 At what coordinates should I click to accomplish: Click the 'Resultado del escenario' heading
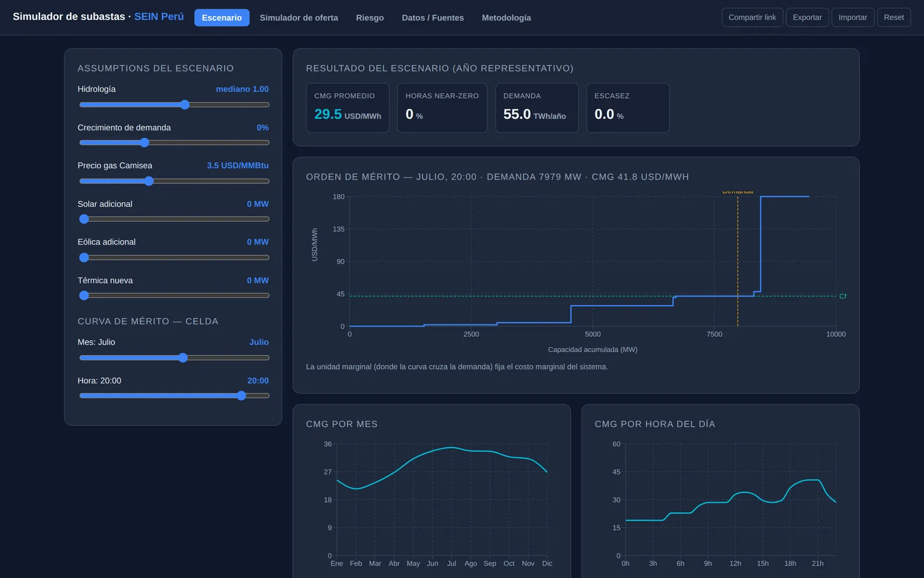[439, 68]
